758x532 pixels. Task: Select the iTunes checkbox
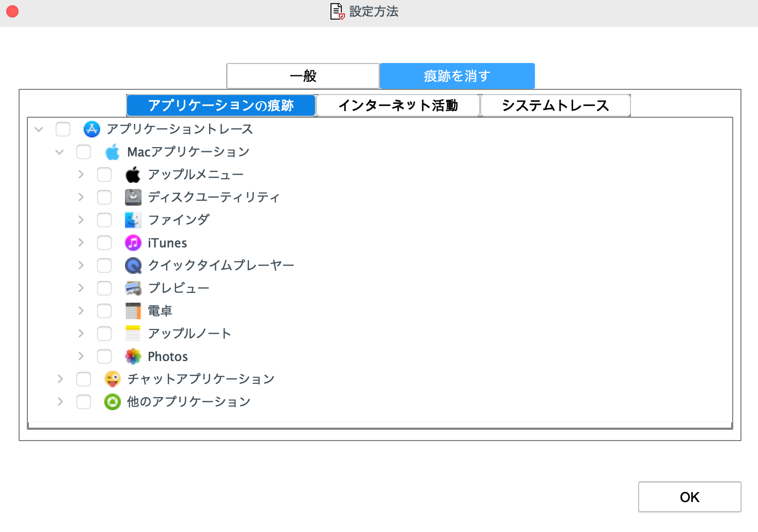(x=104, y=243)
